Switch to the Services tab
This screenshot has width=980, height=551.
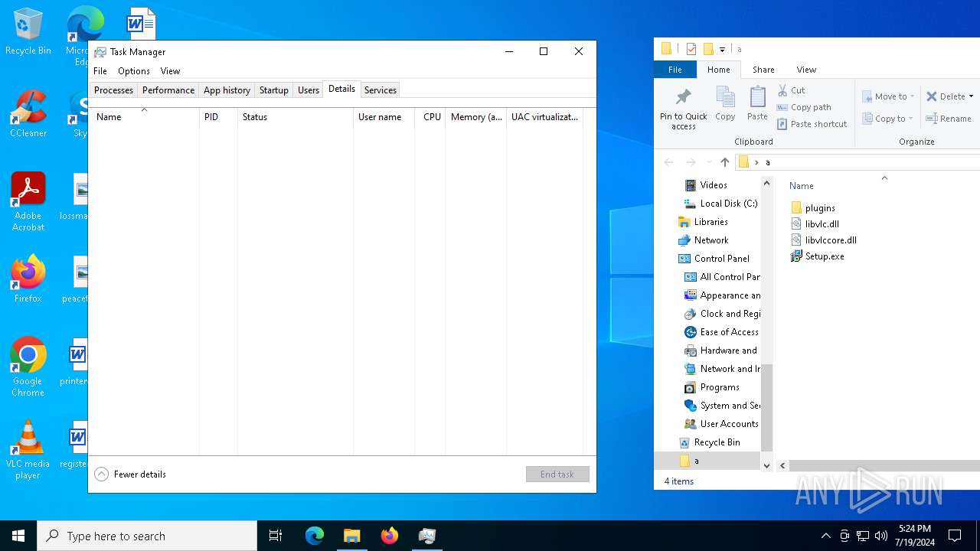coord(380,90)
